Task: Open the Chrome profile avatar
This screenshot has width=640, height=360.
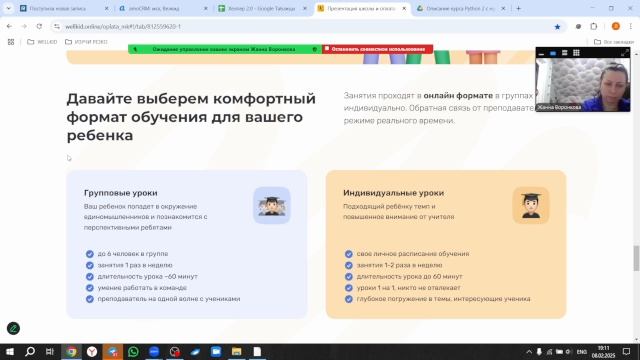Action: click(x=616, y=27)
